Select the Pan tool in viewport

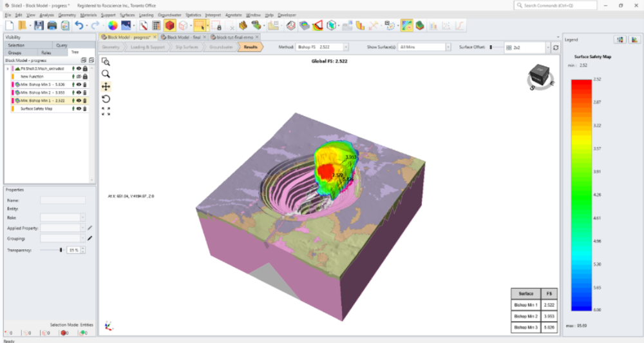106,86
